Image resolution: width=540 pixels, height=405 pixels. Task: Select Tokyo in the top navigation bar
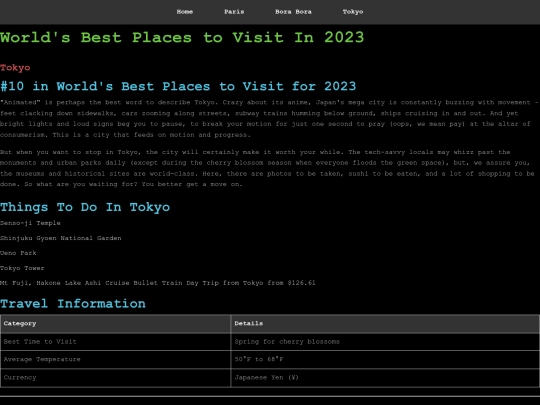pos(353,12)
